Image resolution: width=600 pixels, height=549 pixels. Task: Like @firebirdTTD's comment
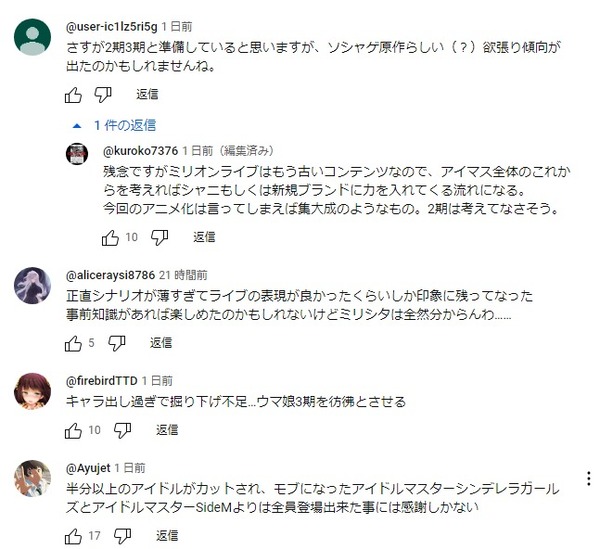pyautogui.click(x=73, y=430)
